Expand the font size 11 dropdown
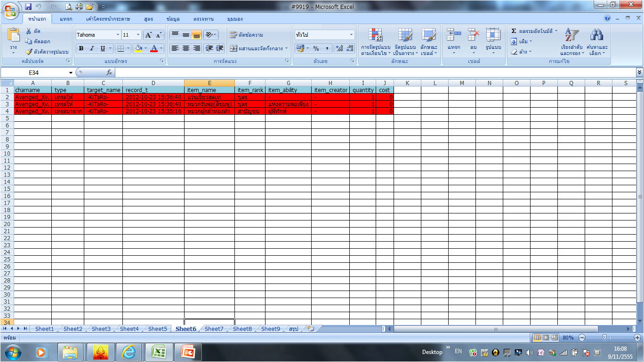 pos(138,35)
